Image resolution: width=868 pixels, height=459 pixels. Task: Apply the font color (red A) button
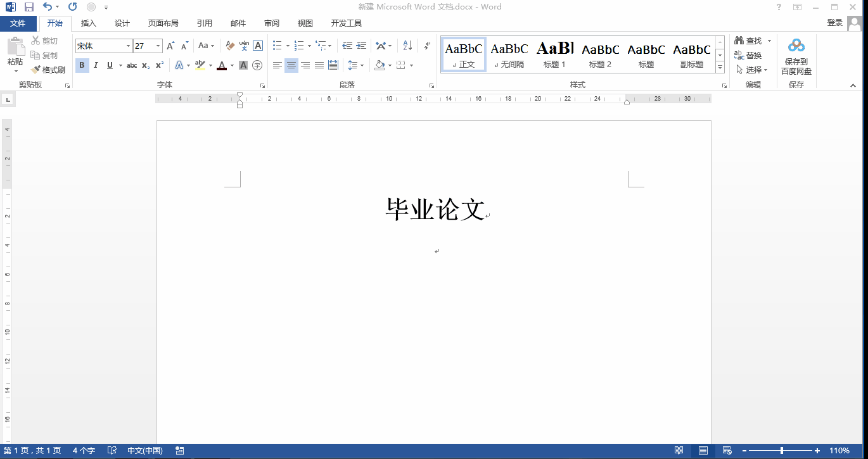[x=221, y=65]
